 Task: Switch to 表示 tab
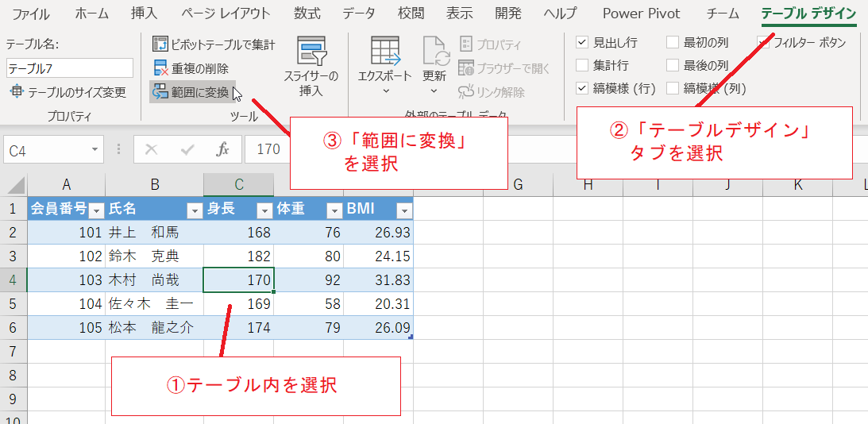[x=459, y=13]
